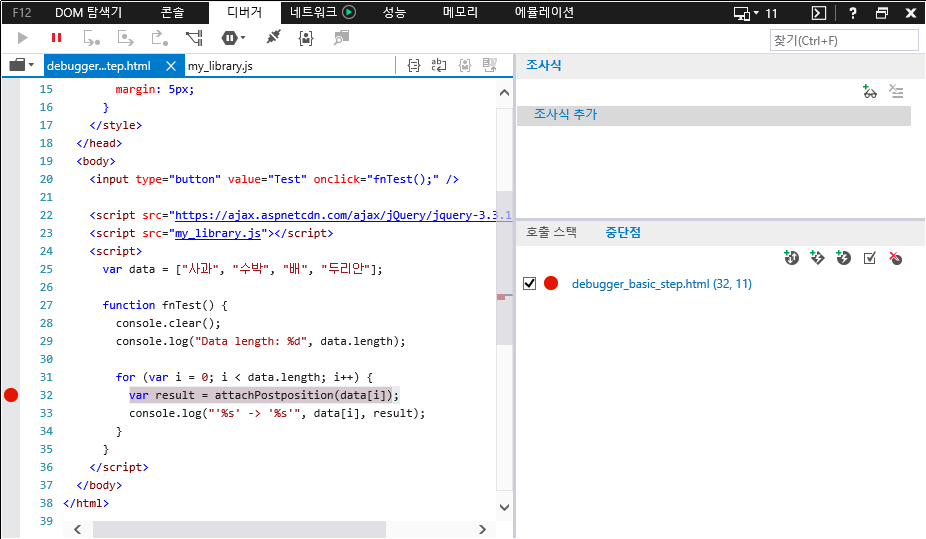The height and width of the screenshot is (539, 926).
Task: Select the 중단점 tab
Action: click(x=623, y=233)
